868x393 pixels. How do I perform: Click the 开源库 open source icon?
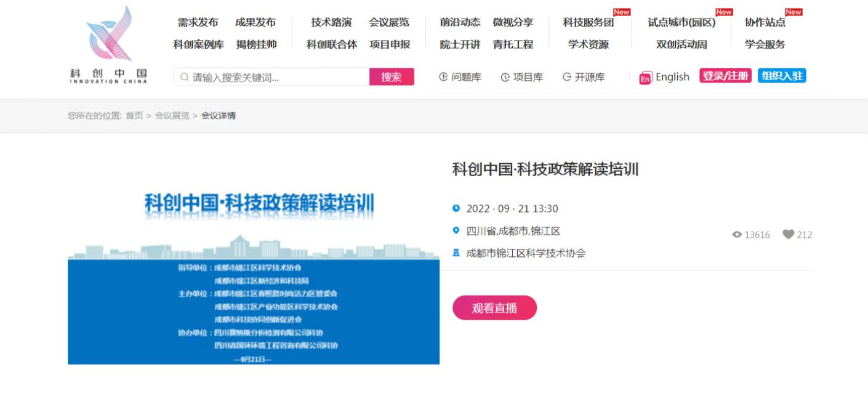567,77
